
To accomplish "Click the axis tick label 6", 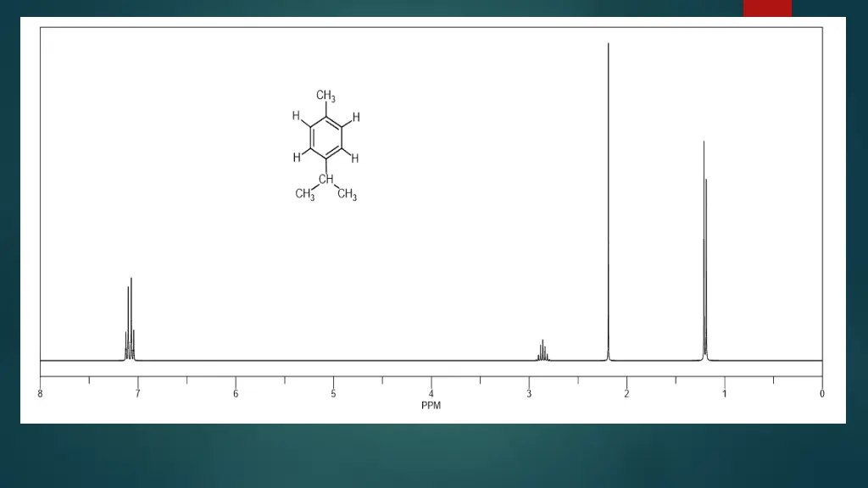I will [x=236, y=394].
